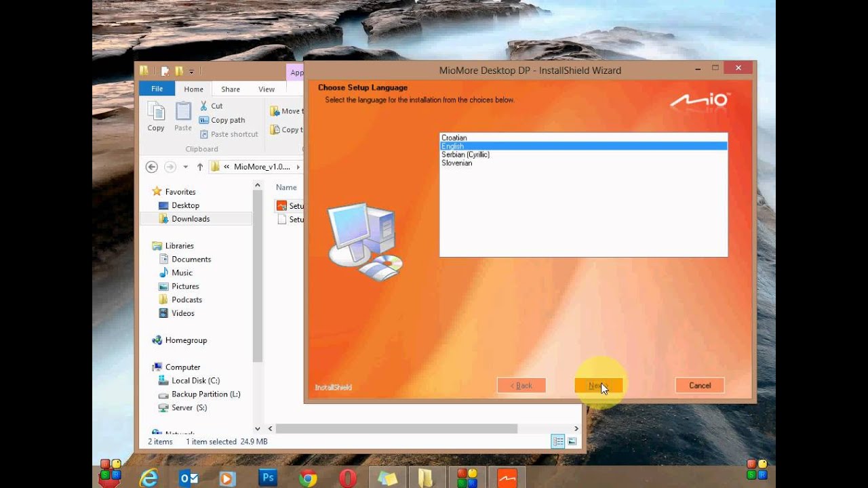Switch to the View ribbon tab
Screen dimensions: 868x488
click(267, 89)
